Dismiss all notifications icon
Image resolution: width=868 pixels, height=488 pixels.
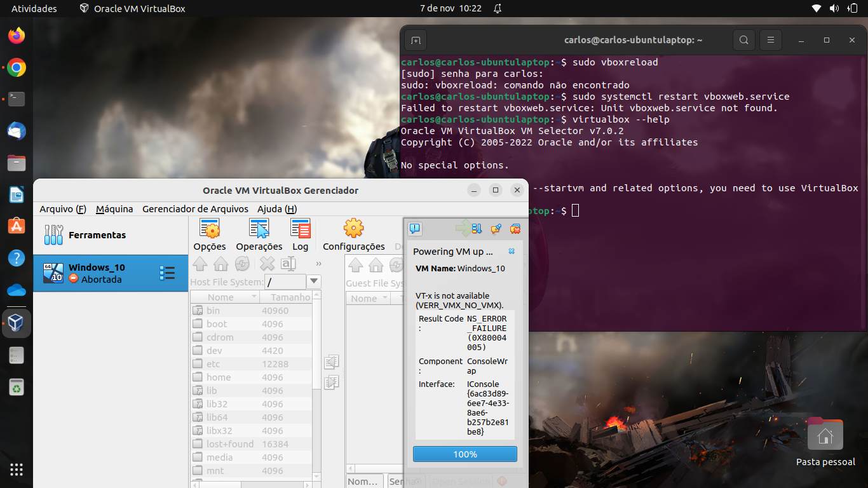515,228
